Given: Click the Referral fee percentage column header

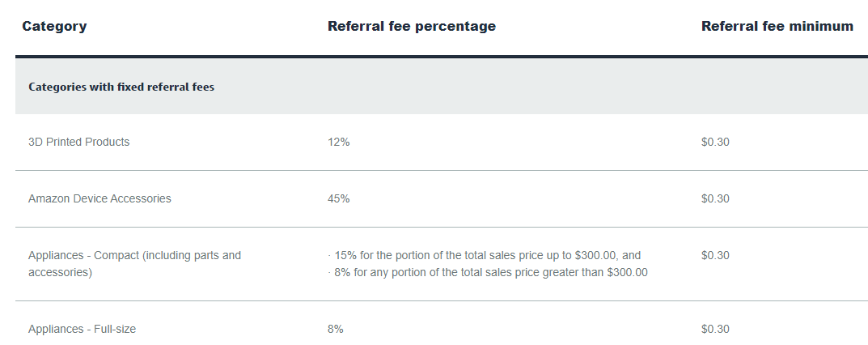Looking at the screenshot, I should point(411,26).
